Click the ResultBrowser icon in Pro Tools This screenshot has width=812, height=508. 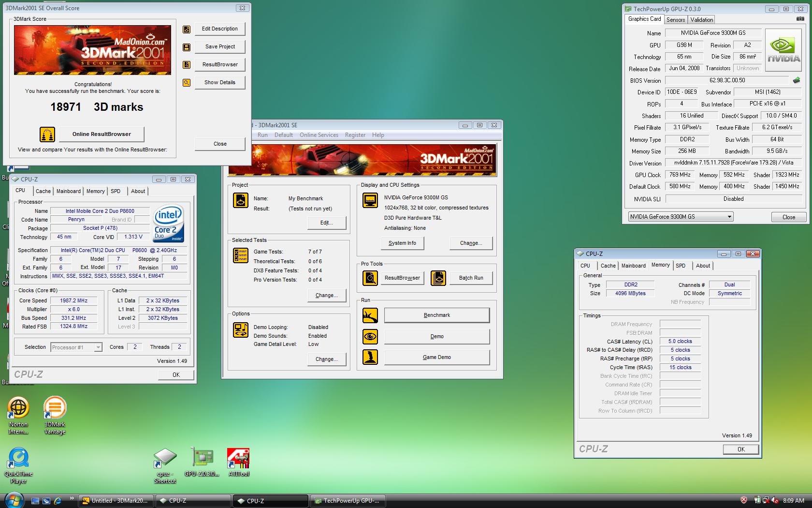(370, 278)
